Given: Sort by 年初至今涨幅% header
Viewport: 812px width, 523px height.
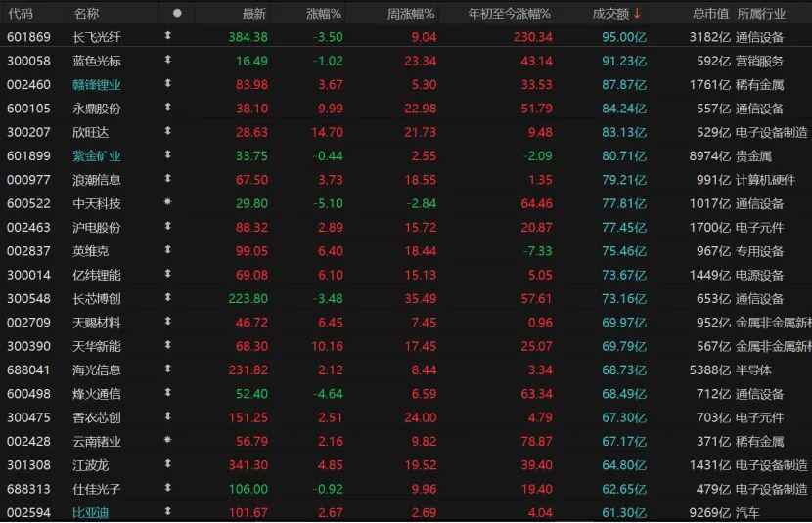Looking at the screenshot, I should click(x=509, y=14).
